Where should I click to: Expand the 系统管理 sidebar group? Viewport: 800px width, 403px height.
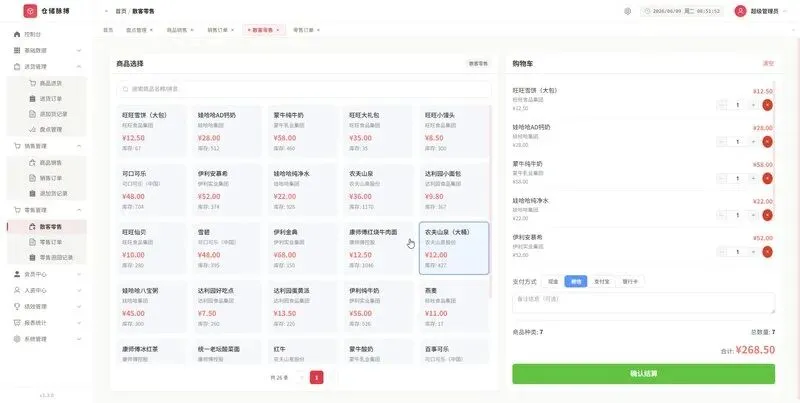coord(79,339)
